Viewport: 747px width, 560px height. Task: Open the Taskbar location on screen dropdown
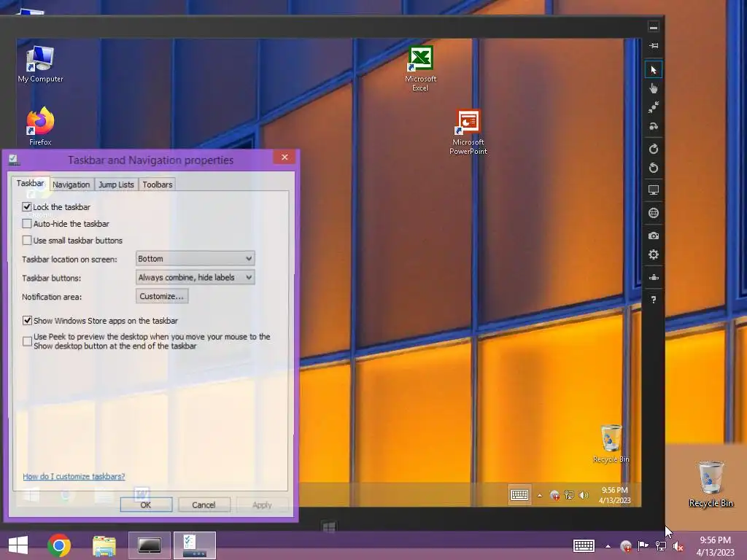(x=195, y=259)
